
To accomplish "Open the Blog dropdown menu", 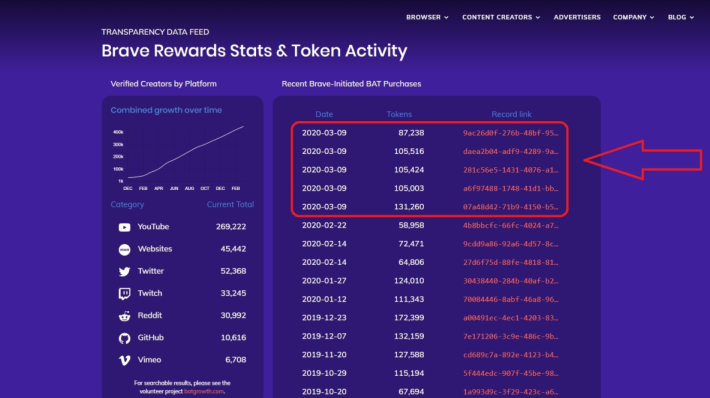I will pos(681,17).
